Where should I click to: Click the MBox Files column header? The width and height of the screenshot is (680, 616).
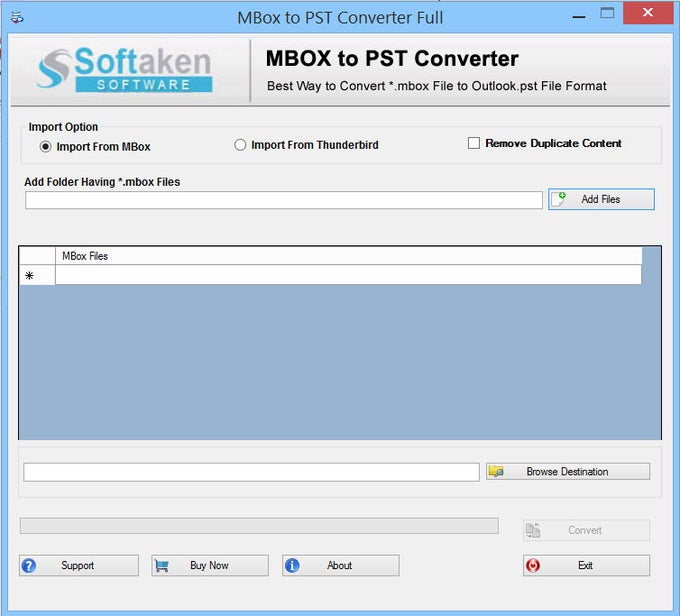[x=349, y=256]
